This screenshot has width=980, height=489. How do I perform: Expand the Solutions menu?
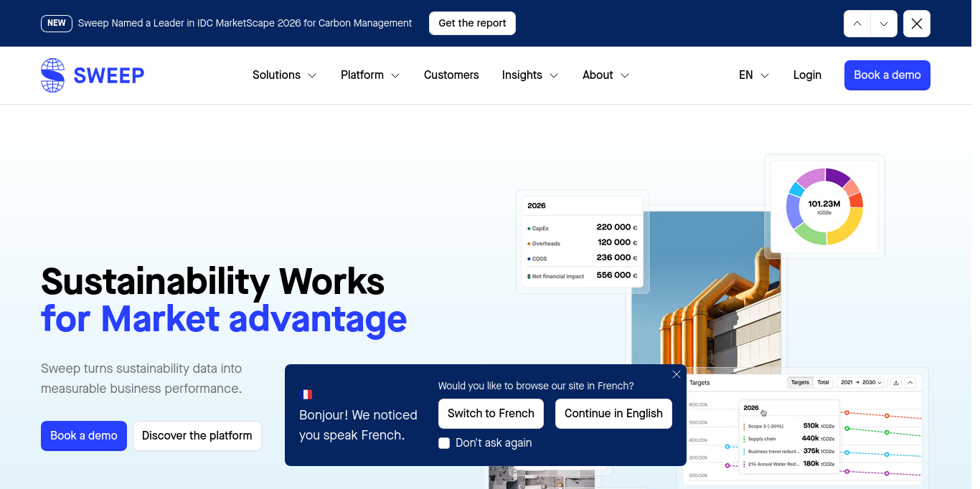(x=284, y=75)
